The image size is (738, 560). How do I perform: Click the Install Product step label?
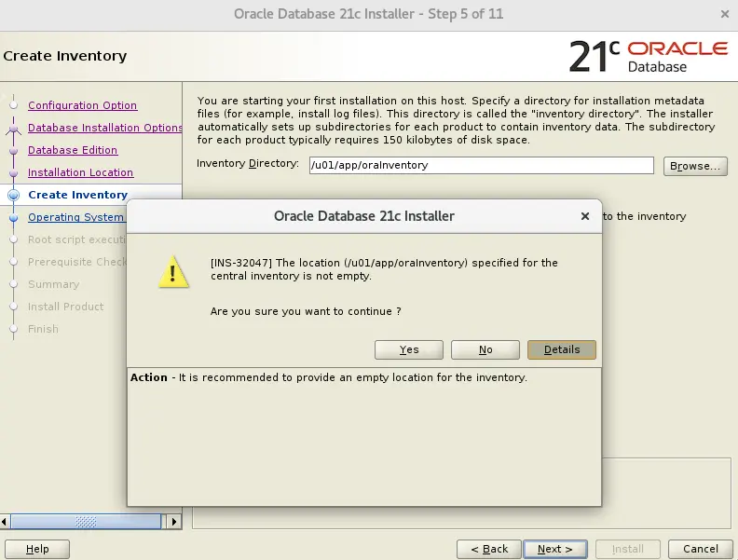click(x=65, y=307)
